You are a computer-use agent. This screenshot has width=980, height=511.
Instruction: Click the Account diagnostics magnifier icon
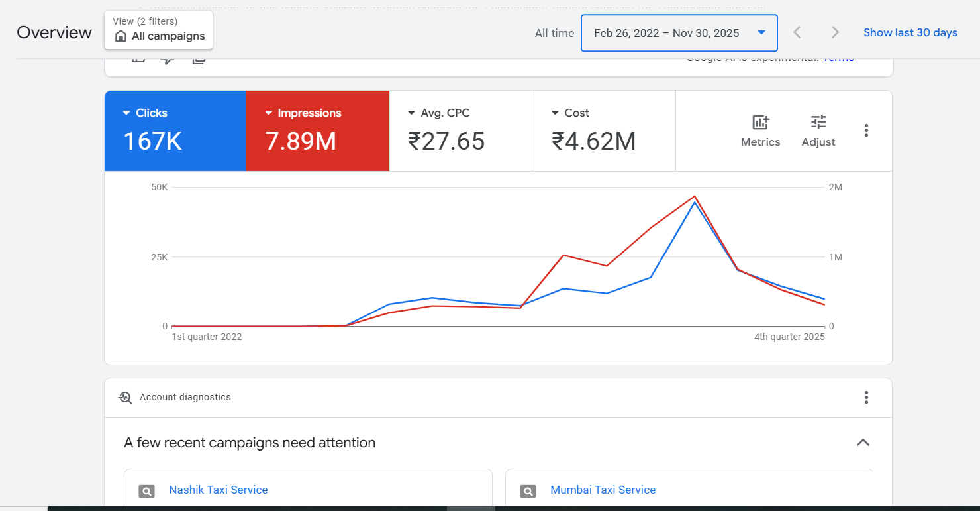pyautogui.click(x=125, y=398)
